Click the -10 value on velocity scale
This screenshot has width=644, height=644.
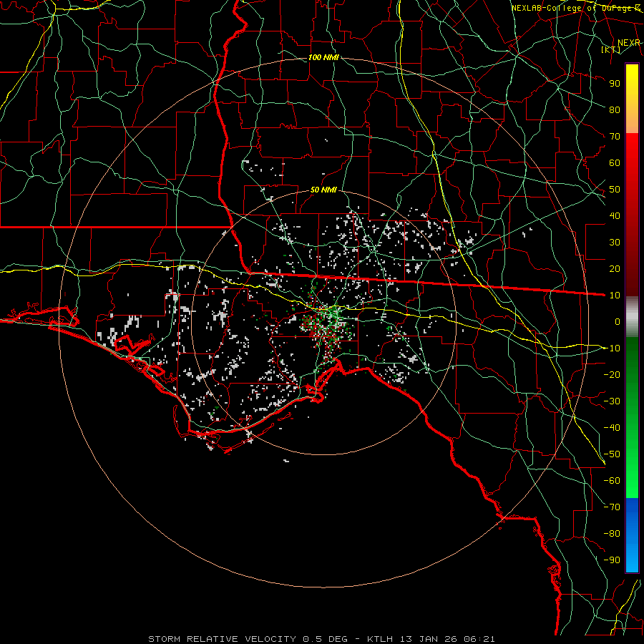point(612,348)
